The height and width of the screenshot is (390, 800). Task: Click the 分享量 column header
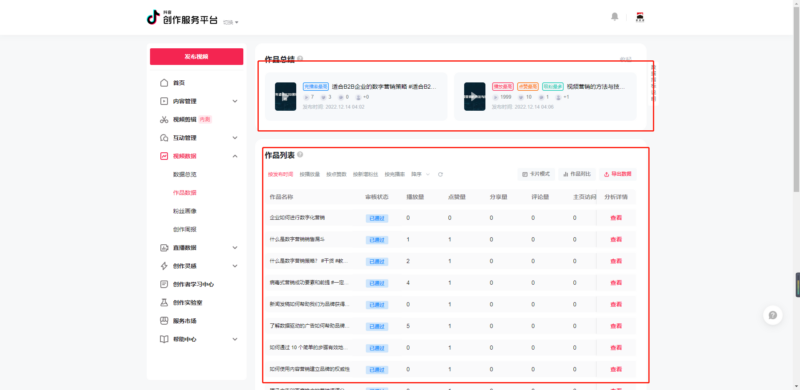pyautogui.click(x=498, y=197)
